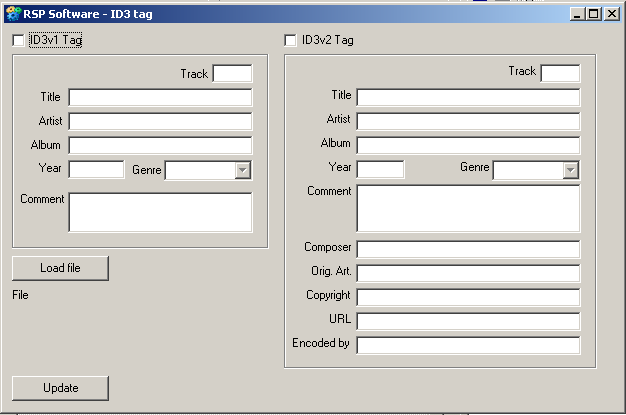This screenshot has height=415, width=626.
Task: Focus the ID3v2 Title field
Action: (x=468, y=97)
